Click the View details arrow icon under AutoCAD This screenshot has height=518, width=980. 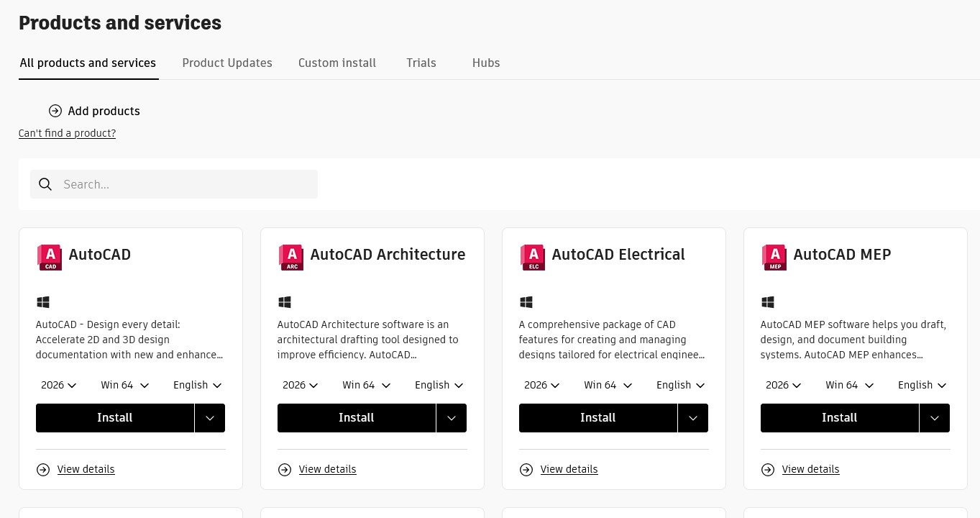43,470
